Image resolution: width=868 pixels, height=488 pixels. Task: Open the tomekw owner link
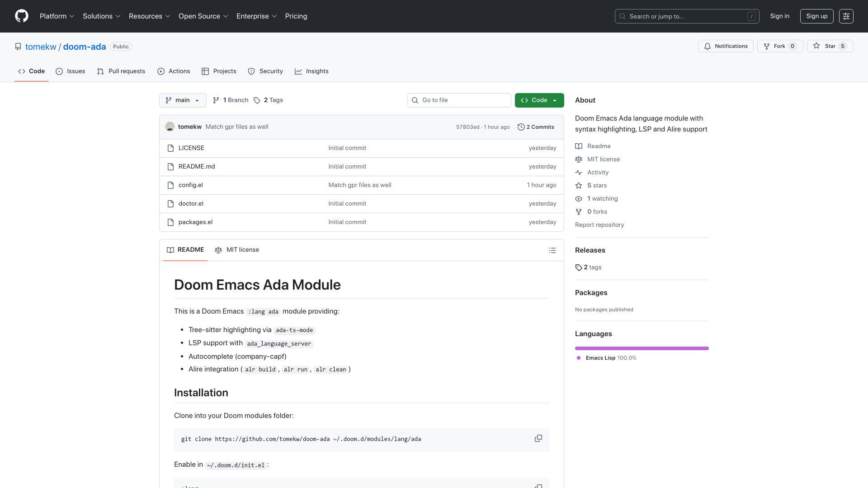coord(41,47)
